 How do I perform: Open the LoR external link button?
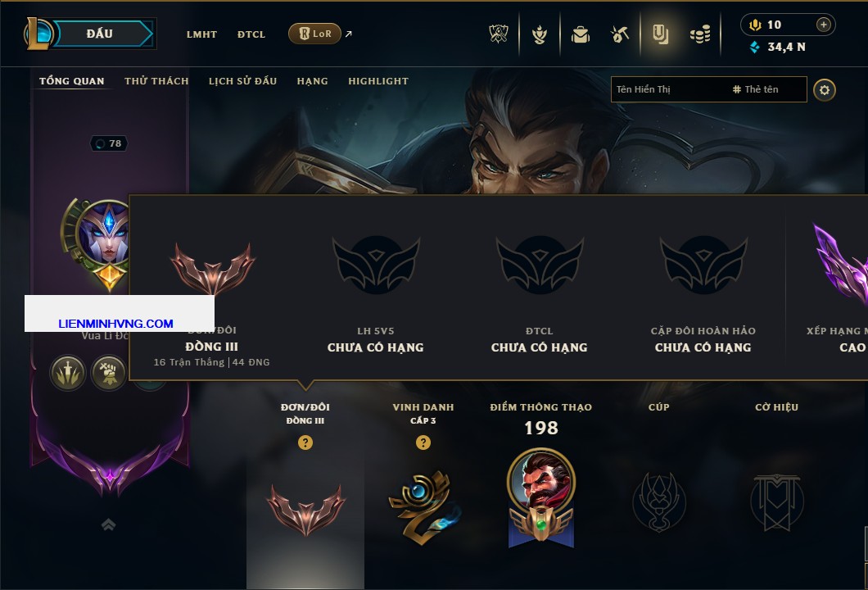click(314, 34)
